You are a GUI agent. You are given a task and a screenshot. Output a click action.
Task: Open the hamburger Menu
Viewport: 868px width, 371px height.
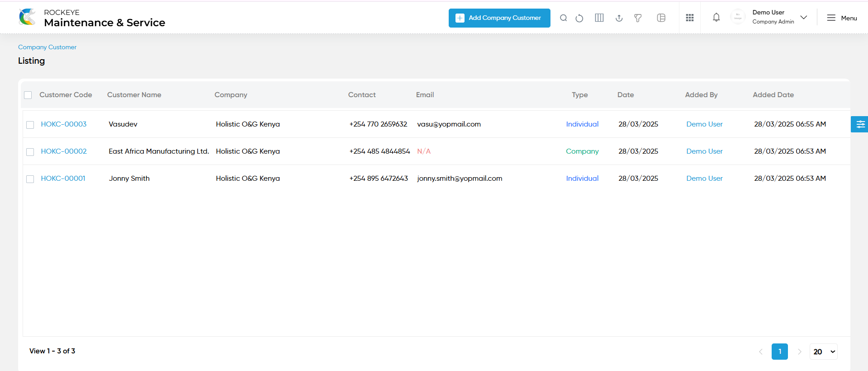842,18
